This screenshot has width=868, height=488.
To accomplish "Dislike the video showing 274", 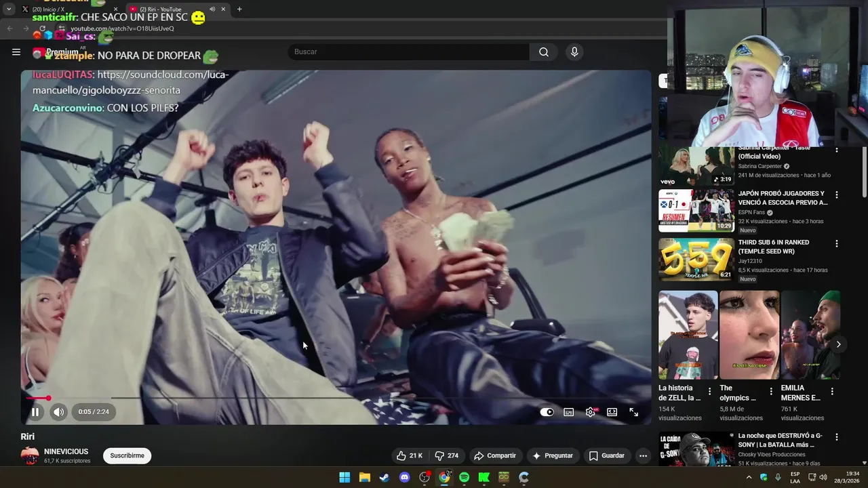I will pyautogui.click(x=446, y=455).
